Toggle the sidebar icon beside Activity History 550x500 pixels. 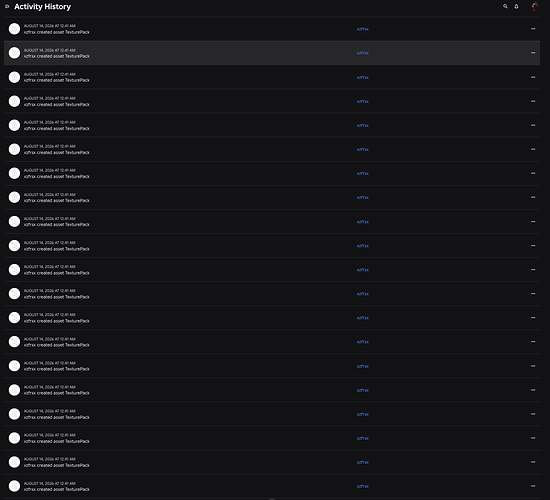coord(7,6)
